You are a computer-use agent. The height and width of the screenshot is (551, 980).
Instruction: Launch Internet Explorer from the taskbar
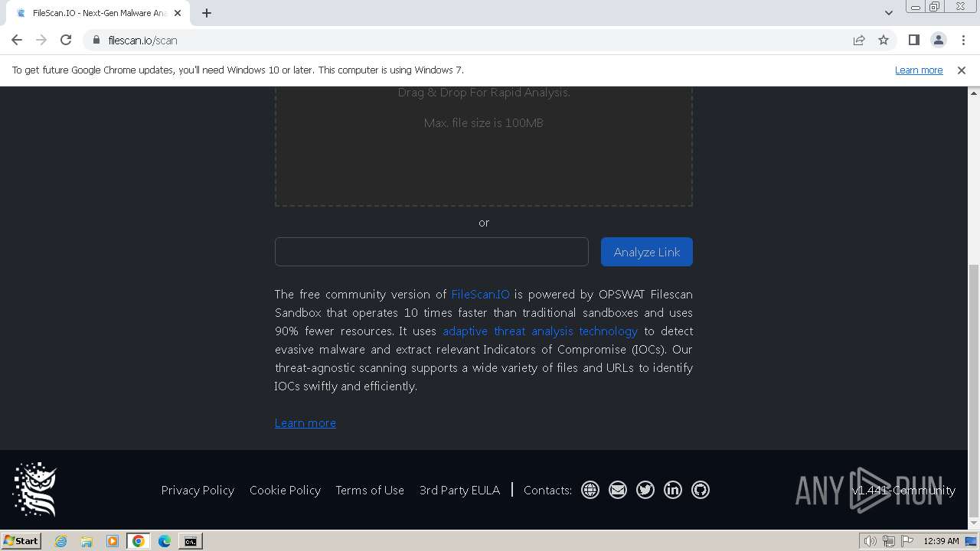[x=60, y=541]
